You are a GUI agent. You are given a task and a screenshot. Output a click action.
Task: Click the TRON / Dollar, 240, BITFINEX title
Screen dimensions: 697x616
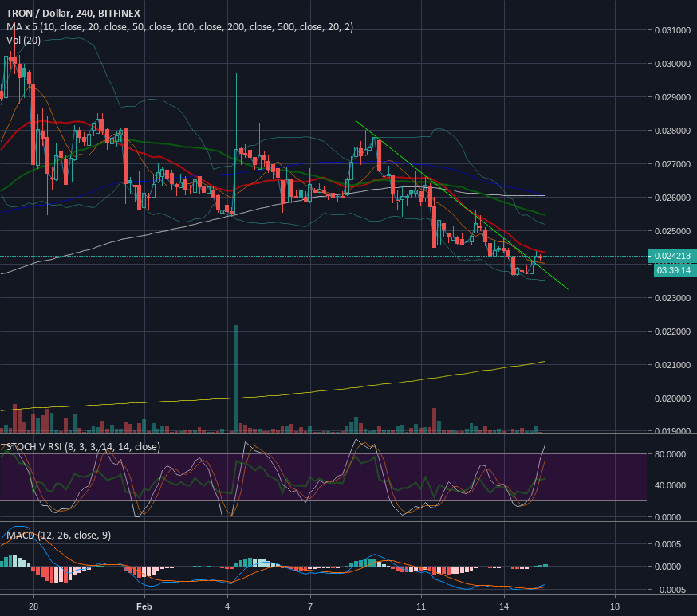click(x=73, y=14)
